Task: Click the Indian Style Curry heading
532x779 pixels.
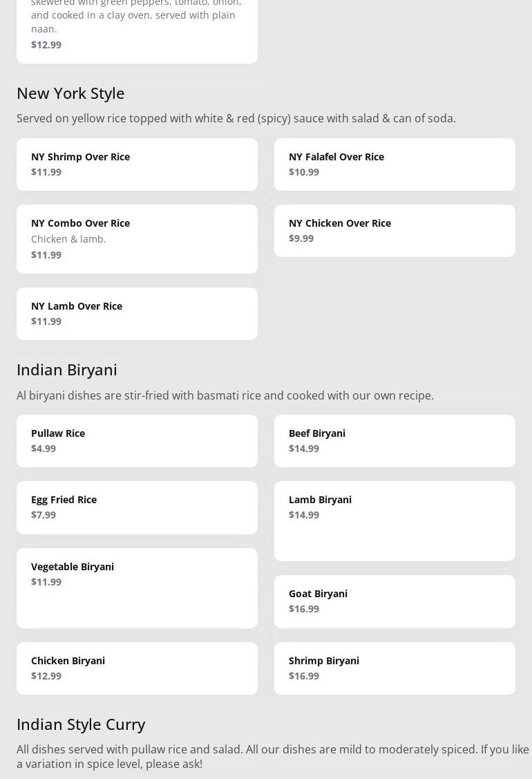Action: point(81,724)
